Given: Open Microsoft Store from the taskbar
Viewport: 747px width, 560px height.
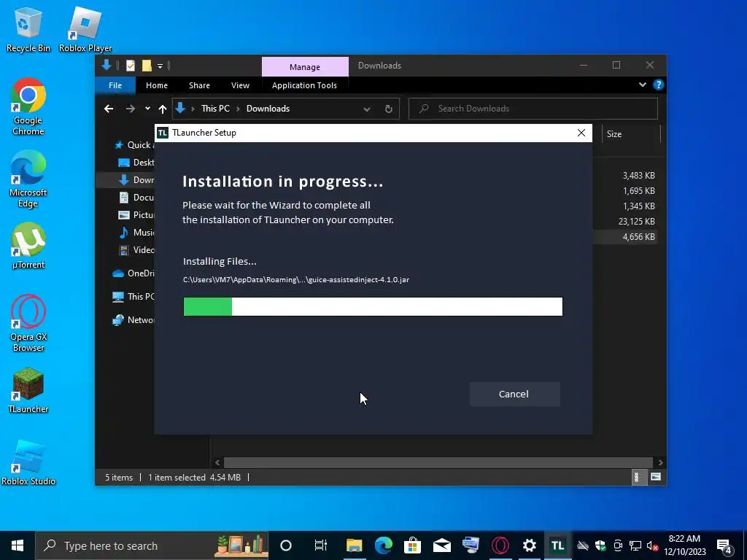Looking at the screenshot, I should 413,545.
